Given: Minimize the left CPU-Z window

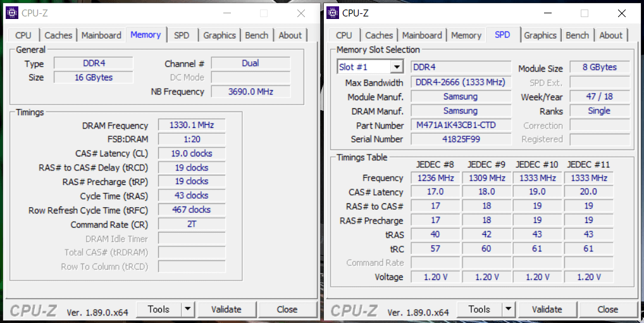Looking at the screenshot, I should click(x=226, y=13).
